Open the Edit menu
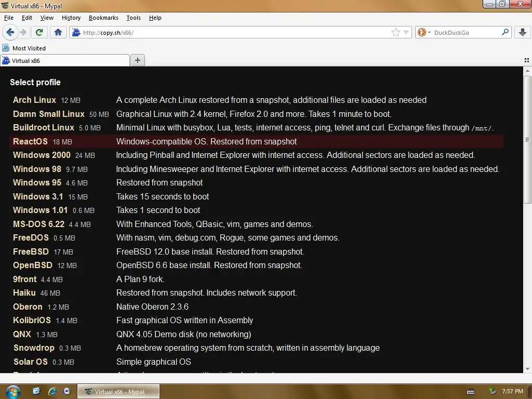The height and width of the screenshot is (399, 532). pyautogui.click(x=27, y=18)
